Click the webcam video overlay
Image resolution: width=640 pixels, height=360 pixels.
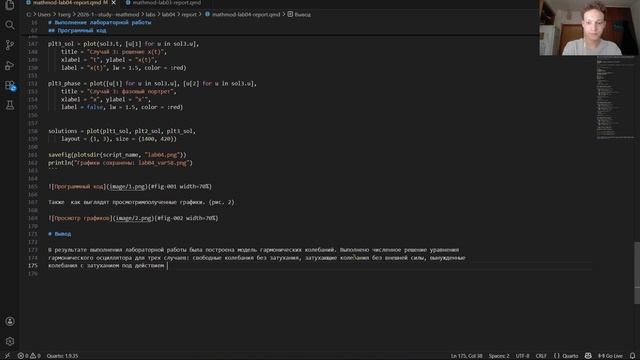[589, 27]
